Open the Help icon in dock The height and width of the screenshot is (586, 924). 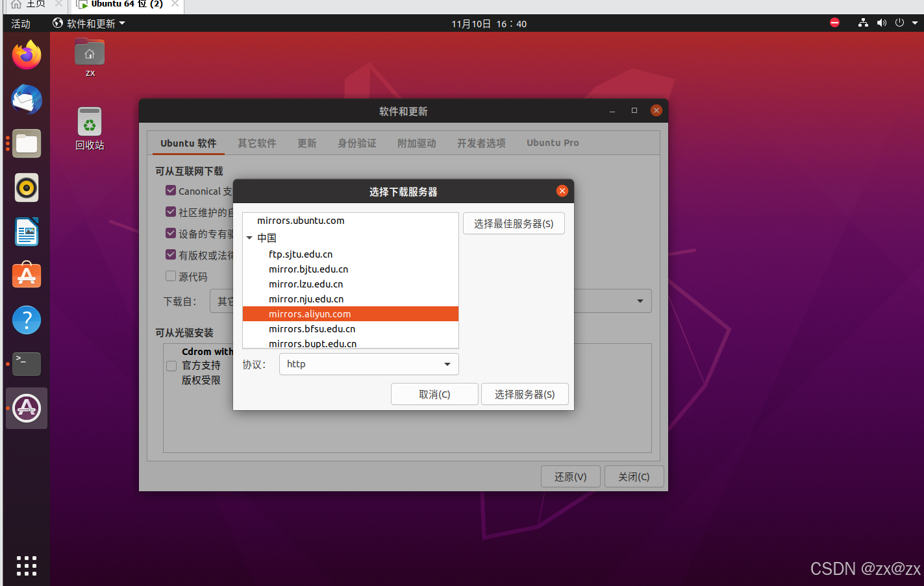click(x=27, y=320)
